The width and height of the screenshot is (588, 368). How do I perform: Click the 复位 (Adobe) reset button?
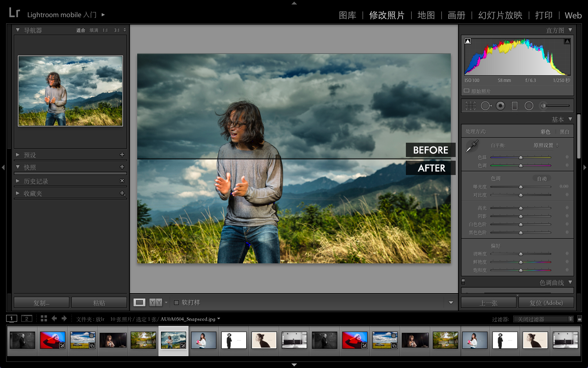coord(546,303)
